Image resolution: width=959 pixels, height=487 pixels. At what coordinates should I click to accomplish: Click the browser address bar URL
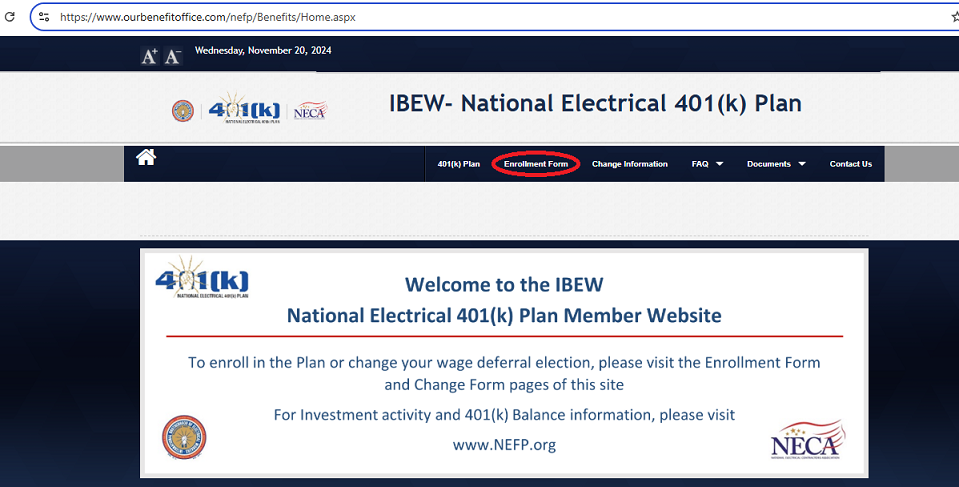click(x=208, y=17)
